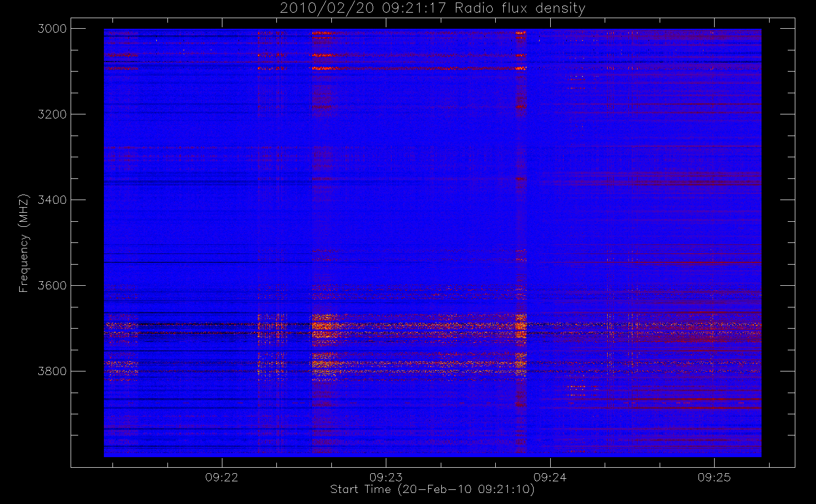
Task: Select the 3000 frequency tick label
Action: click(x=52, y=29)
